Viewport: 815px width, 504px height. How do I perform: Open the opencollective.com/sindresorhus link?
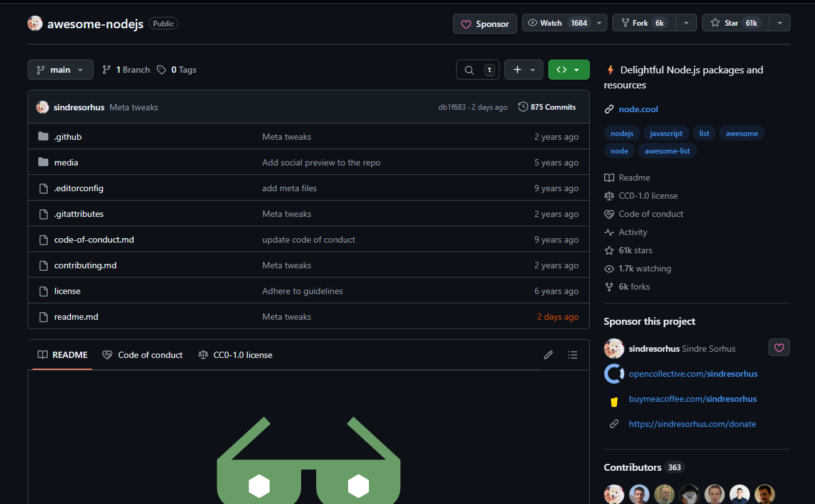[693, 374]
